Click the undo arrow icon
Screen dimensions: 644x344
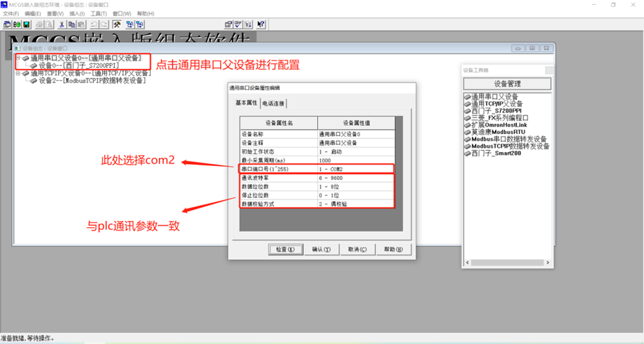tap(94, 25)
